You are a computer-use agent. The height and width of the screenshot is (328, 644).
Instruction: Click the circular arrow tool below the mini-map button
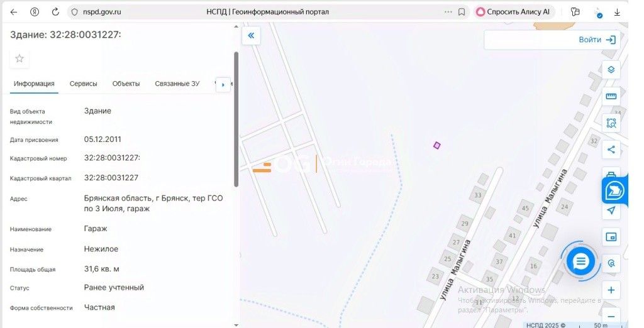pos(611,263)
